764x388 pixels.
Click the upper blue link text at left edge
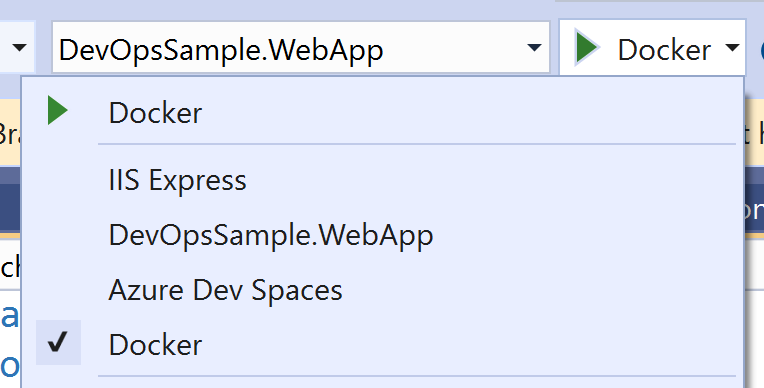(10, 316)
